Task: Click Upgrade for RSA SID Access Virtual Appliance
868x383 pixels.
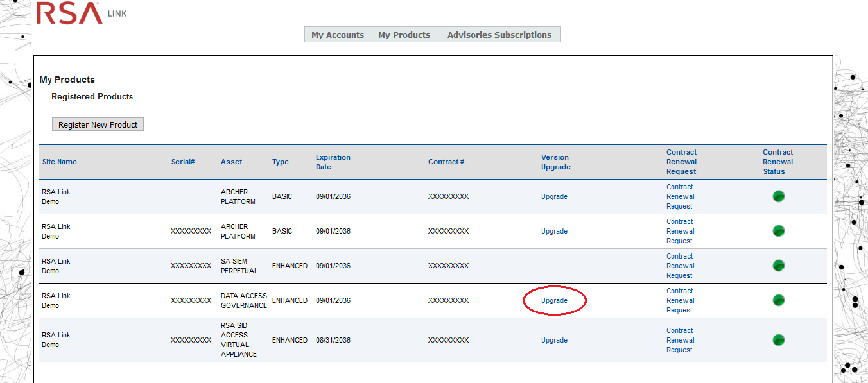Action: click(x=554, y=339)
